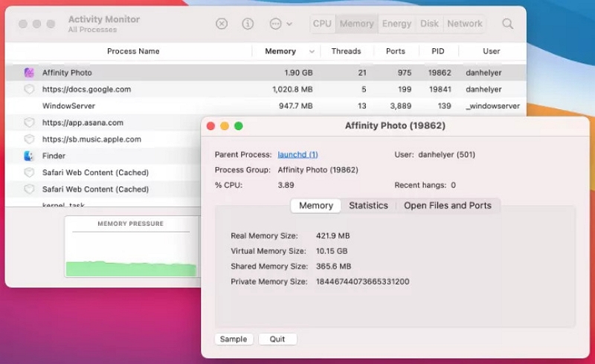
Task: Click the 947.7 MB memory value
Action: click(x=295, y=105)
